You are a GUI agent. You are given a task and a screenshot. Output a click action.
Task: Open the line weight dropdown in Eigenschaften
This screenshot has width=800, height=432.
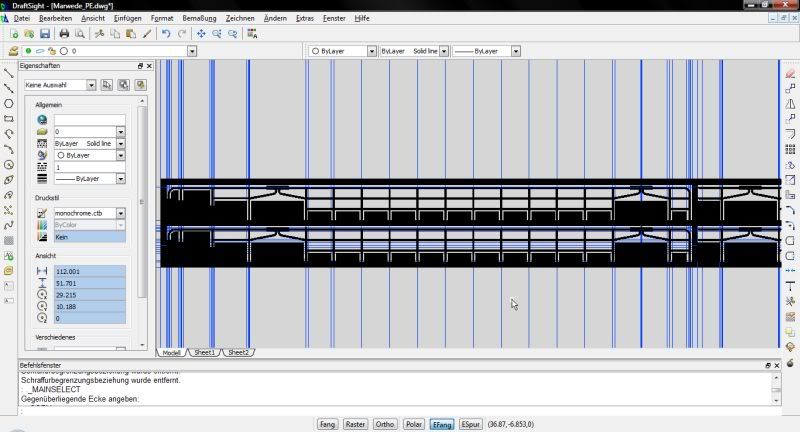pos(121,179)
